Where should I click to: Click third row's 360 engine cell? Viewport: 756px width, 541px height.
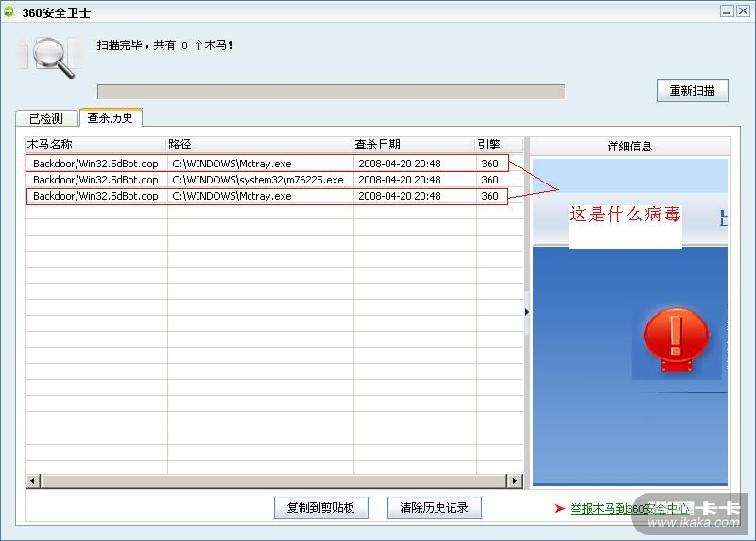[490, 196]
